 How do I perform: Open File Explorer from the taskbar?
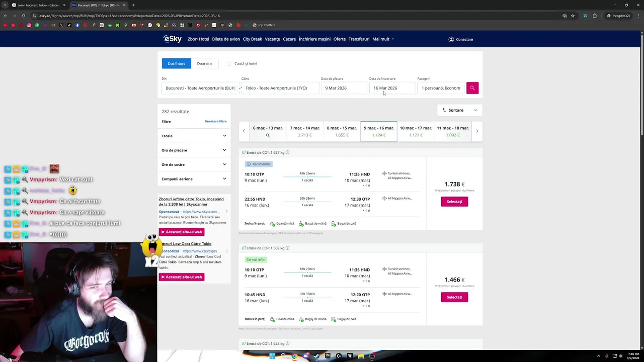tap(361, 356)
